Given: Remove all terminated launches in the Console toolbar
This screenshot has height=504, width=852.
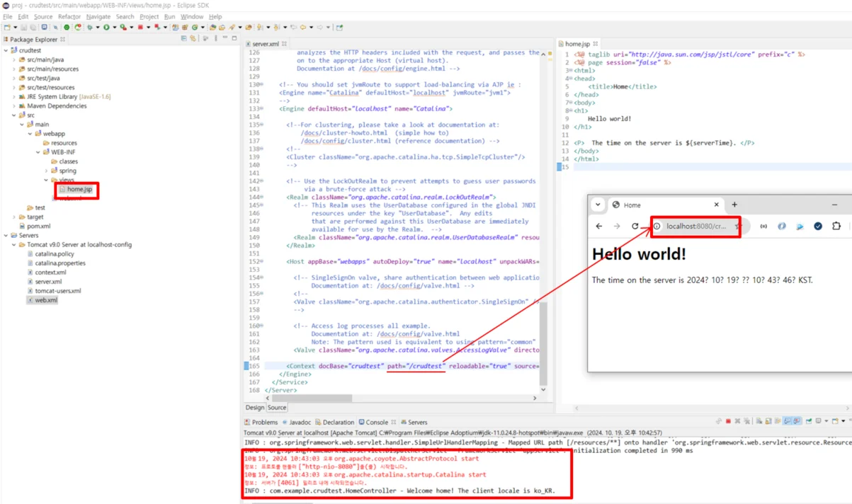Looking at the screenshot, I should (747, 420).
